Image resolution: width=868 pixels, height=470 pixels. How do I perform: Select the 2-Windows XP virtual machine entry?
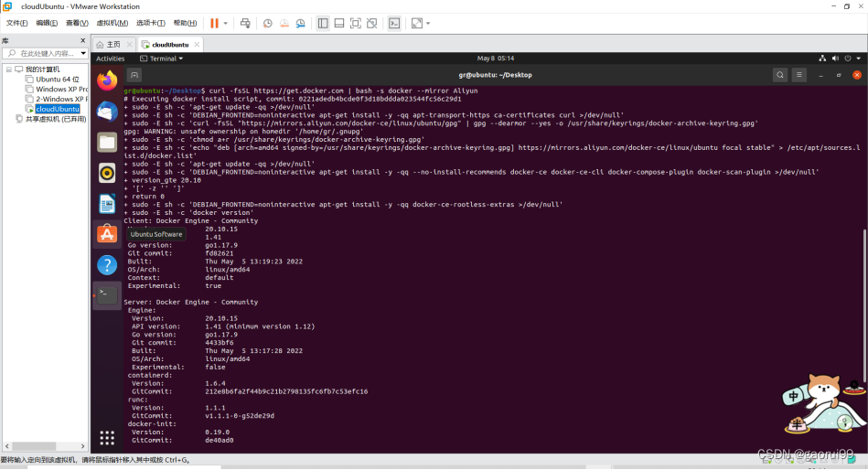click(x=57, y=99)
